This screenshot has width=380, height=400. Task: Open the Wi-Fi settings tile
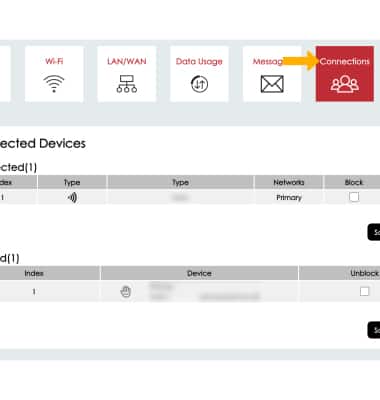point(54,74)
